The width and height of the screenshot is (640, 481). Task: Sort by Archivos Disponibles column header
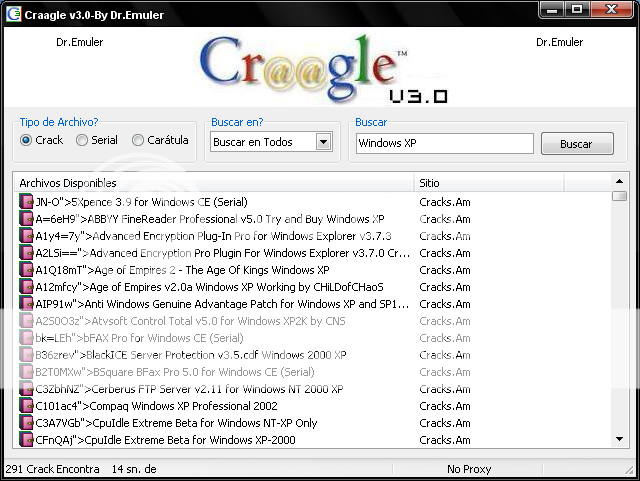[214, 183]
